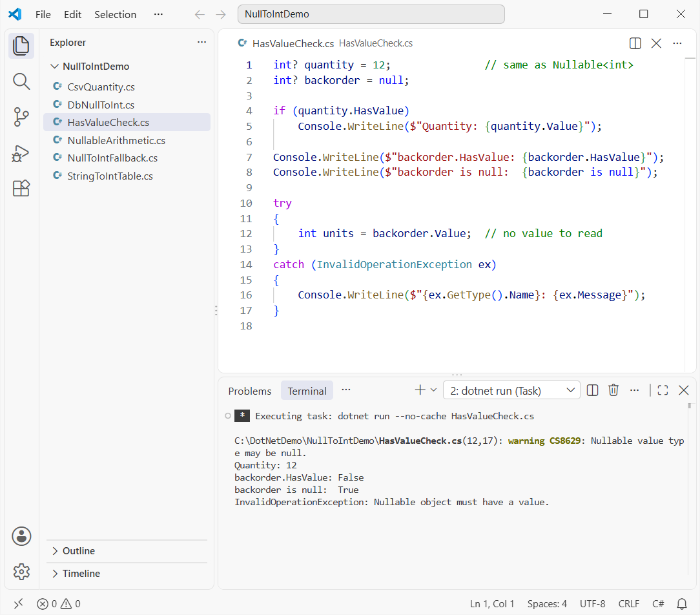
Task: Open the Explorer view in activity bar
Action: (x=21, y=46)
